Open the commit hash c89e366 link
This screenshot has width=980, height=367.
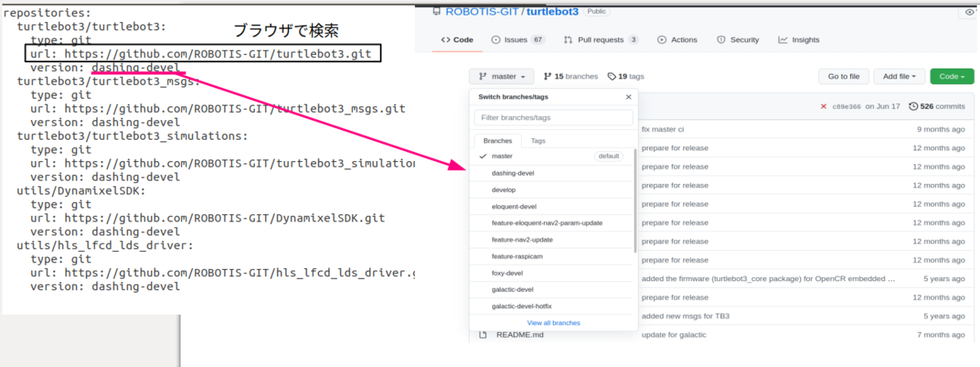[847, 106]
